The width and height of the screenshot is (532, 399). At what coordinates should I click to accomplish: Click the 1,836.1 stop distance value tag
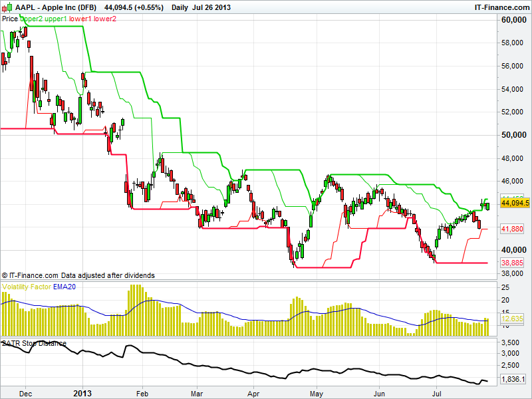pos(513,379)
